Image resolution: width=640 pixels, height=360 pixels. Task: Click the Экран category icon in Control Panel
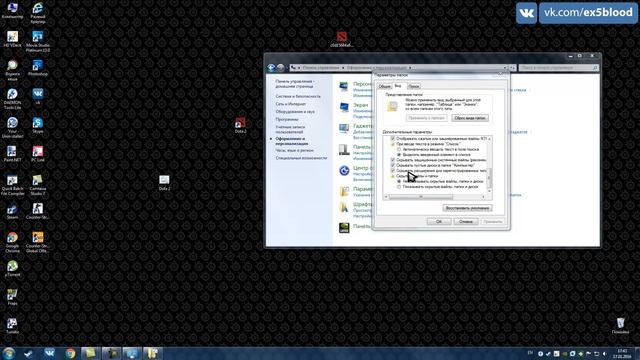344,107
